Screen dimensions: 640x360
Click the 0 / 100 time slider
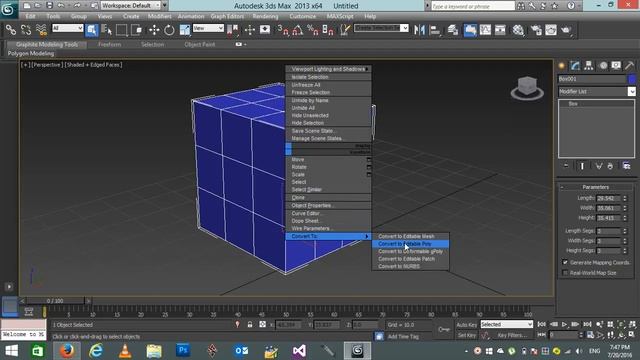click(55, 301)
